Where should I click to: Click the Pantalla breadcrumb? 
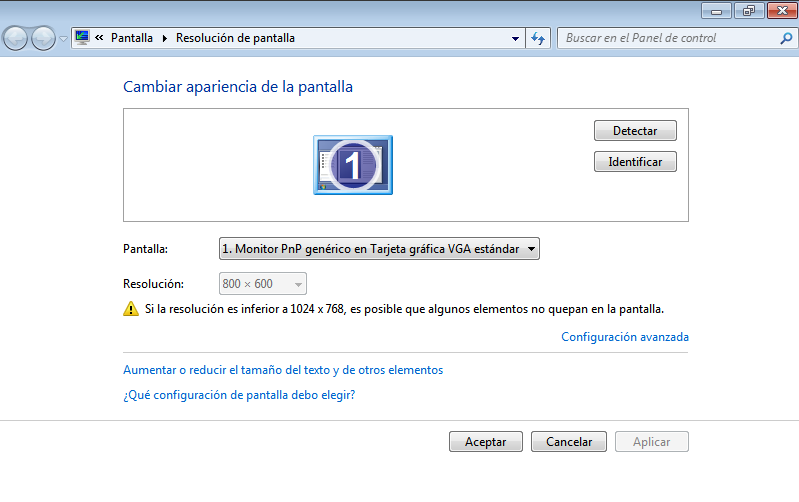click(132, 38)
